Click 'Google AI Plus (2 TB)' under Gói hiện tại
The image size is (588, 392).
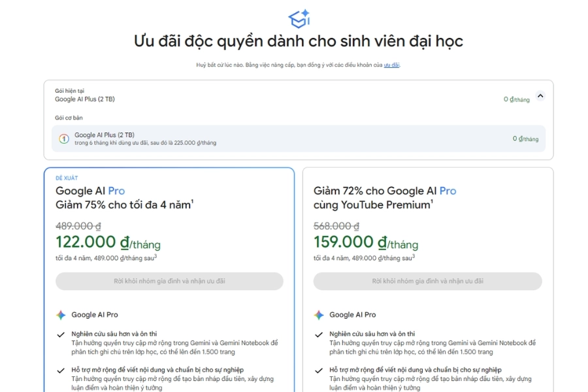click(85, 99)
